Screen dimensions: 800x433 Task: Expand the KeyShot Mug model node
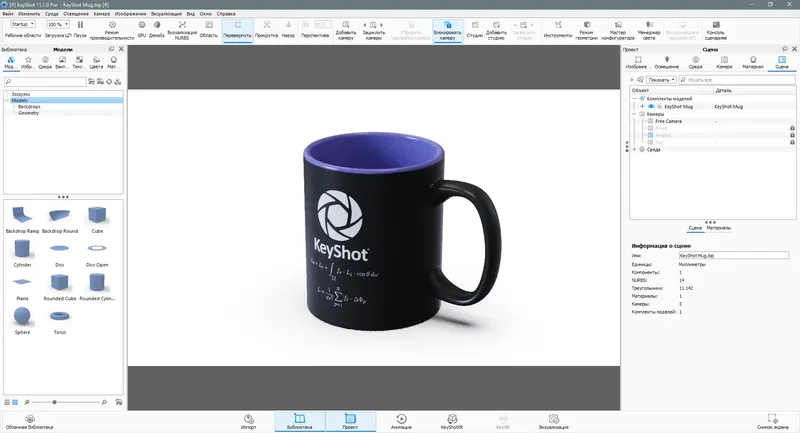642,107
